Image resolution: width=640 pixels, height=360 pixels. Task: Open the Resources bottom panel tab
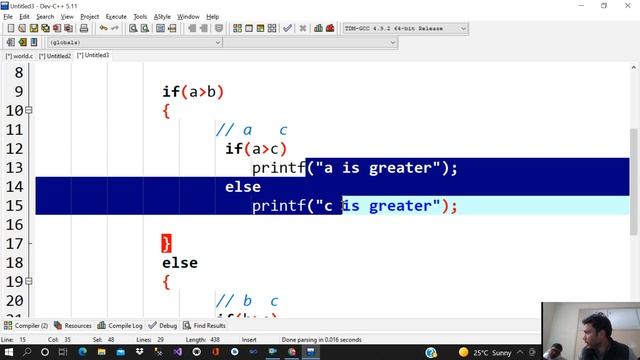73,325
